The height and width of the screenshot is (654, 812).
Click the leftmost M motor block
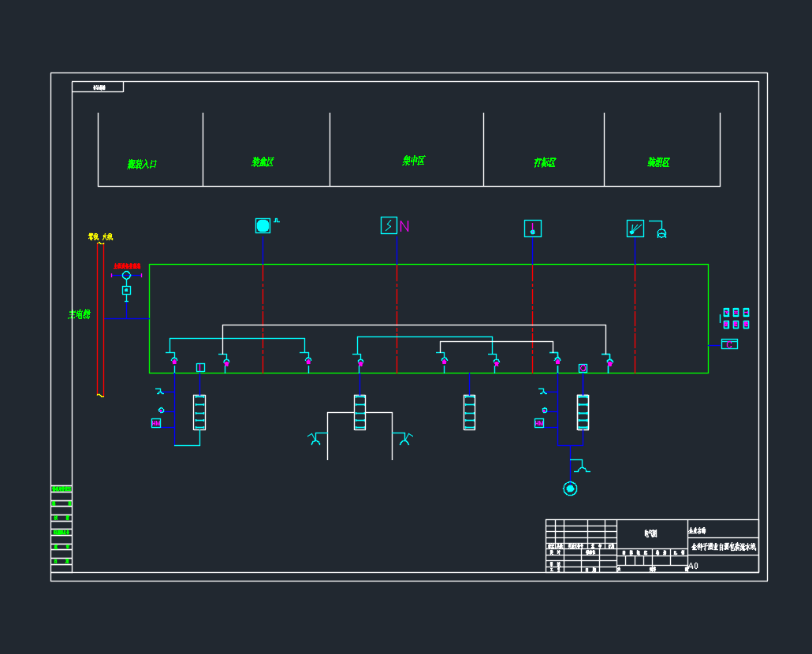[x=157, y=422]
